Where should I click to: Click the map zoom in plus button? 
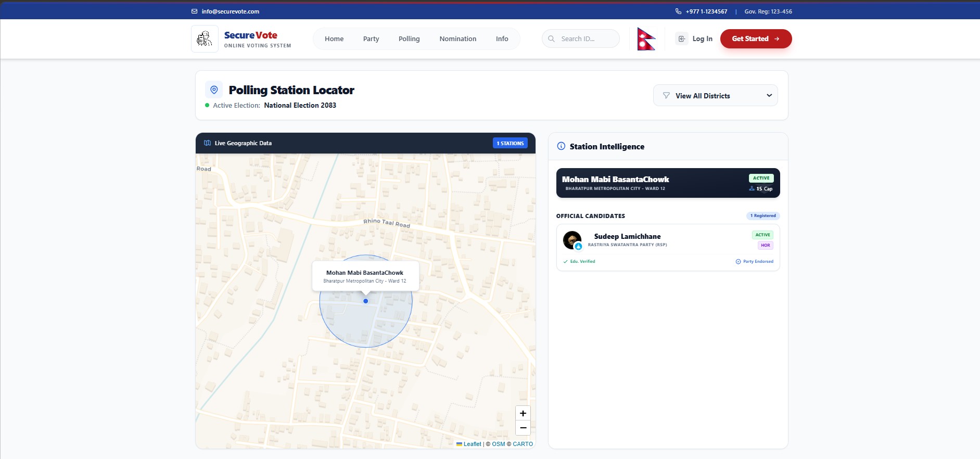pyautogui.click(x=523, y=413)
